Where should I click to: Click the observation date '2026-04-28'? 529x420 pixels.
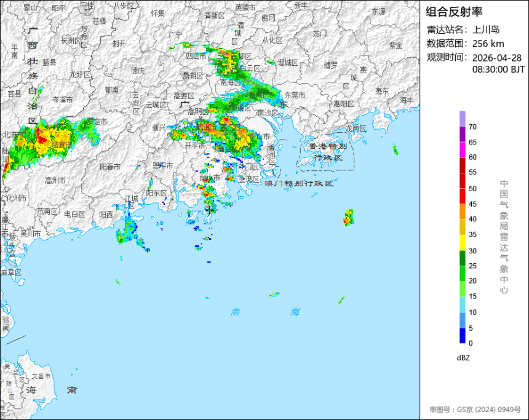(497, 58)
